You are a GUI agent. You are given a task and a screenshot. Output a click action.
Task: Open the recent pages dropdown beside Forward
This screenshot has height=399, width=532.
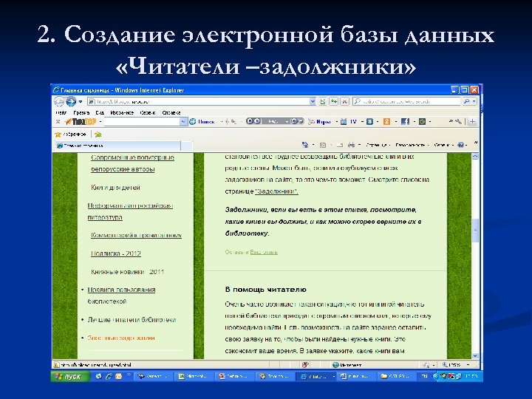pyautogui.click(x=81, y=101)
